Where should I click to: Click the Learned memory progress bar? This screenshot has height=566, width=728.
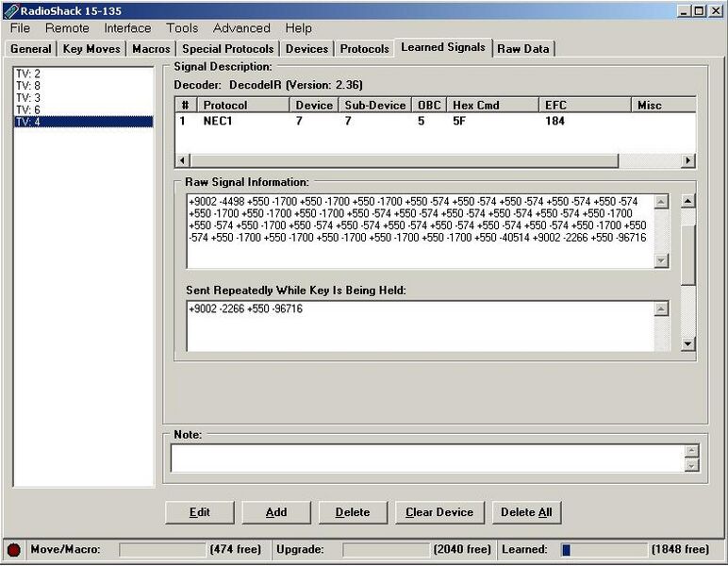(604, 550)
